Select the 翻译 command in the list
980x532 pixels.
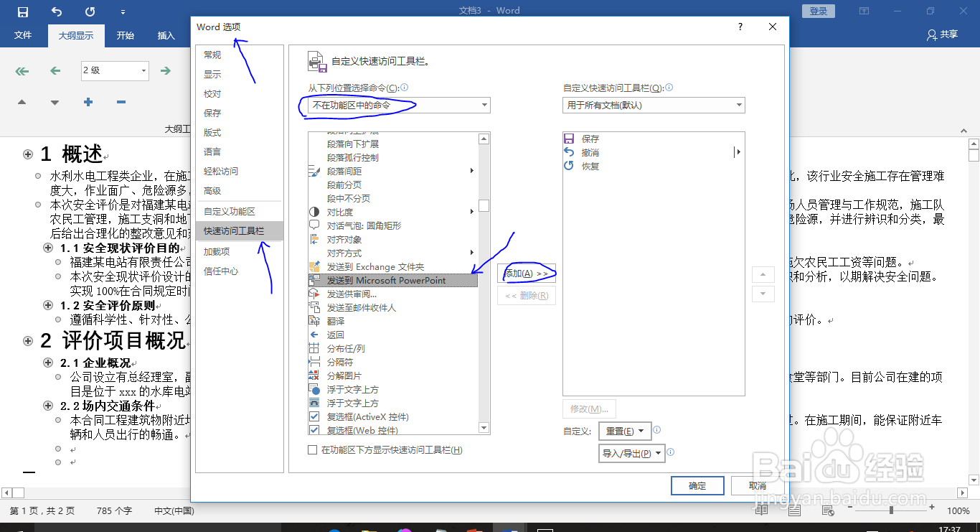(x=392, y=321)
